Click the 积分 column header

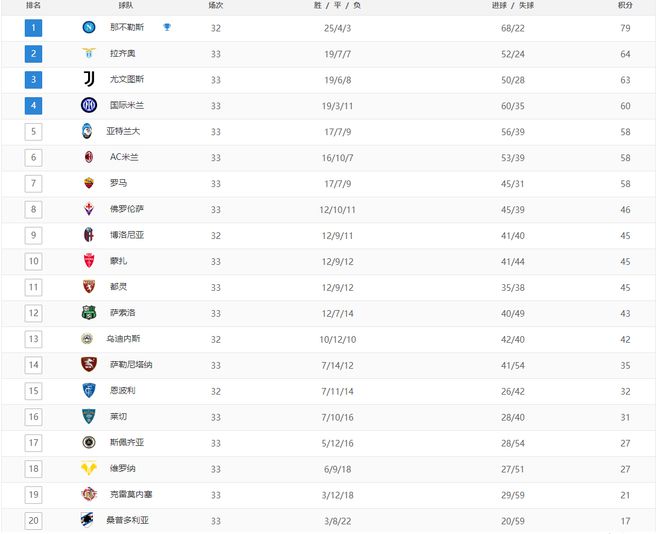626,6
